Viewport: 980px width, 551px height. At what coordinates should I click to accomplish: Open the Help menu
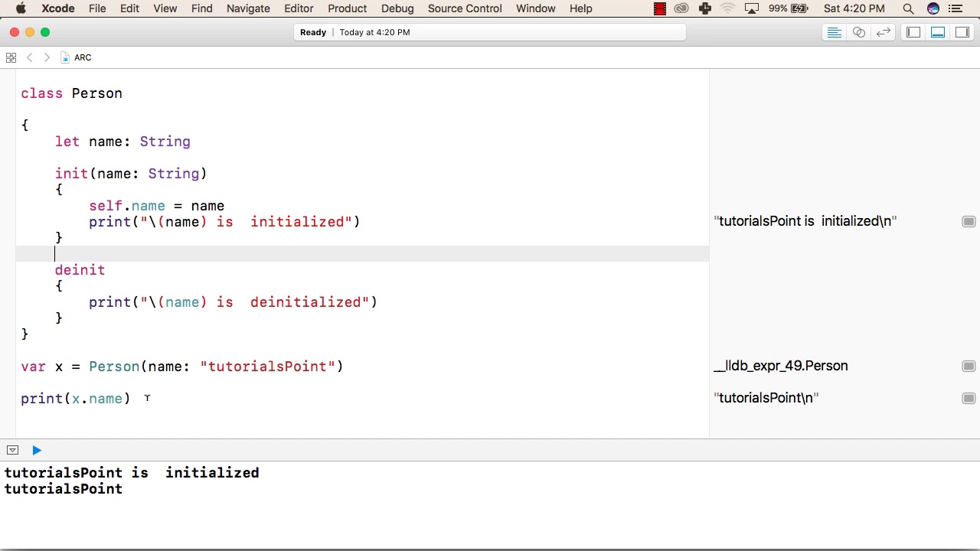tap(581, 8)
